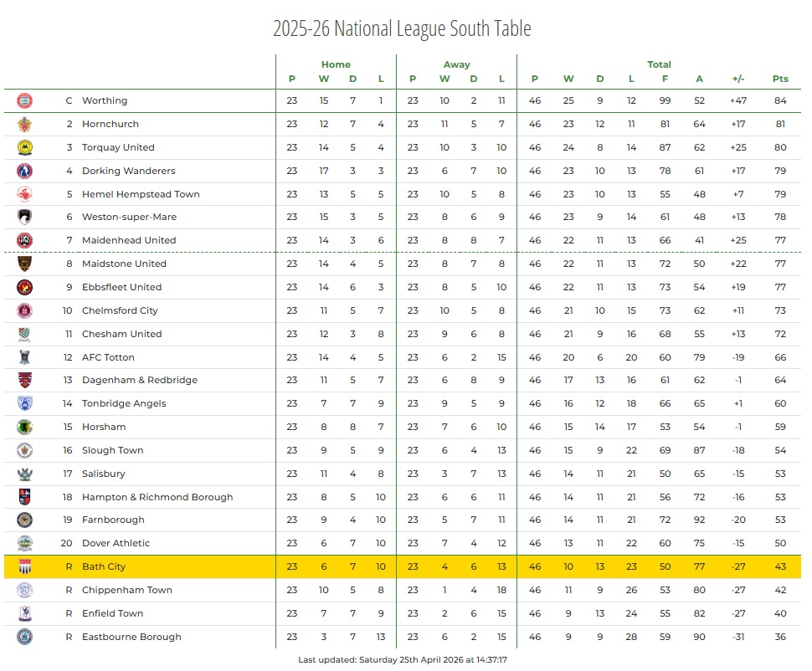Click the AFC Totton crest icon
Screen dimensions: 812x671
pyautogui.click(x=25, y=357)
